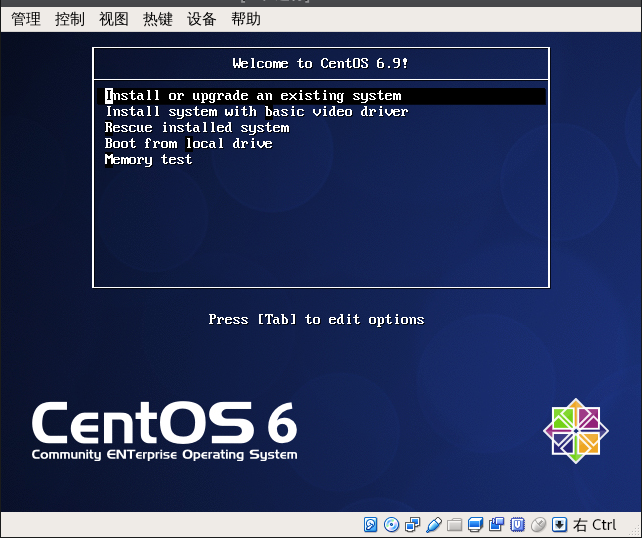The image size is (642, 538).
Task: Open the 设备 menu
Action: [x=202, y=19]
